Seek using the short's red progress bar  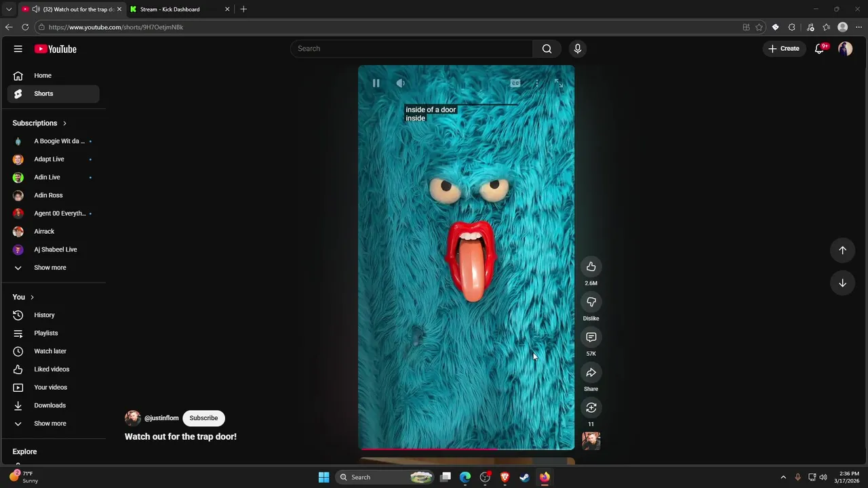click(467, 449)
